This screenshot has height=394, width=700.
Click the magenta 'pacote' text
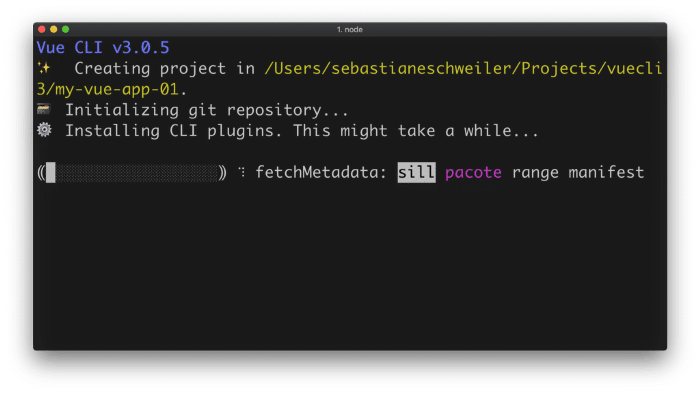pos(473,172)
